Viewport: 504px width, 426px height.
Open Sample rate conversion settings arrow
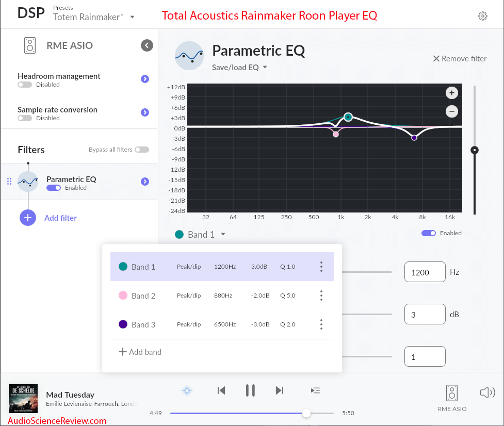(x=145, y=112)
